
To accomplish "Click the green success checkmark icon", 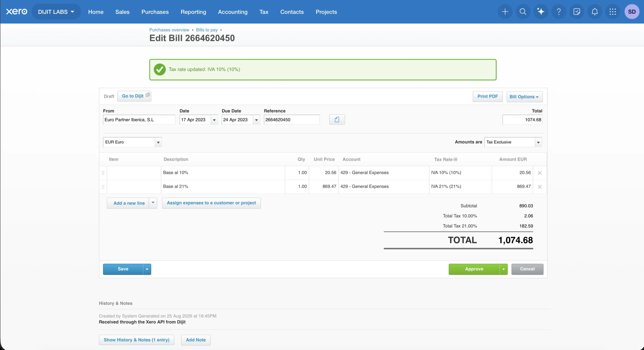I will (160, 69).
